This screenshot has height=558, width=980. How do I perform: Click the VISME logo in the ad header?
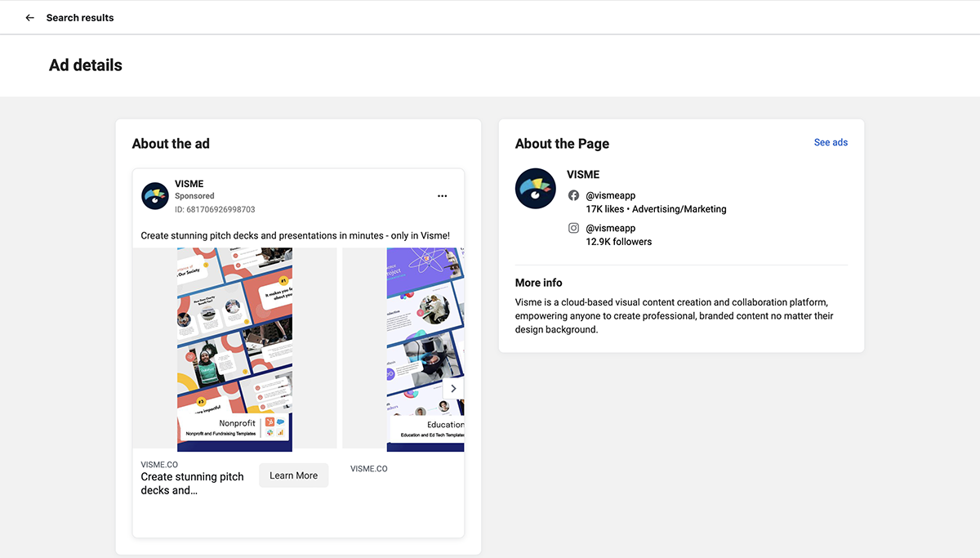pos(155,196)
